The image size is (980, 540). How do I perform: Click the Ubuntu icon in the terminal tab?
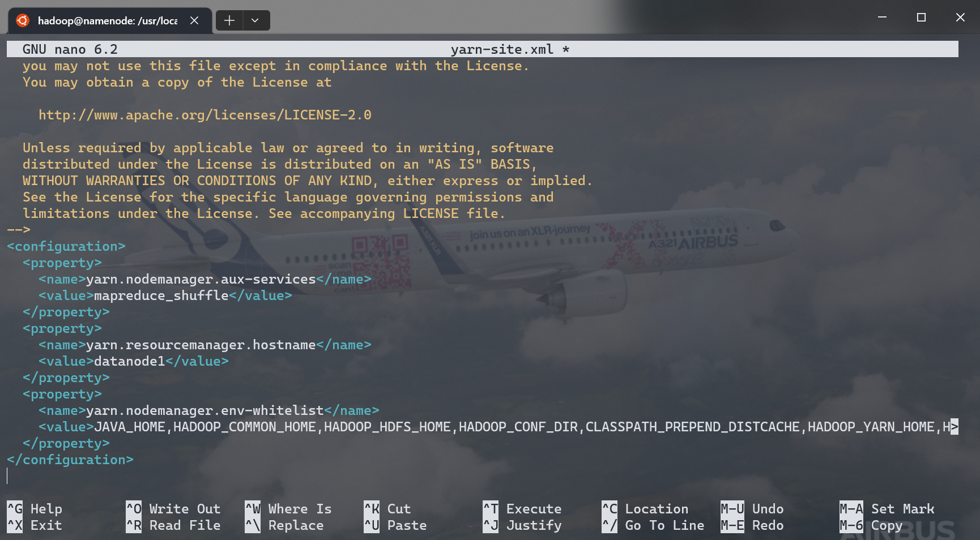pyautogui.click(x=23, y=20)
